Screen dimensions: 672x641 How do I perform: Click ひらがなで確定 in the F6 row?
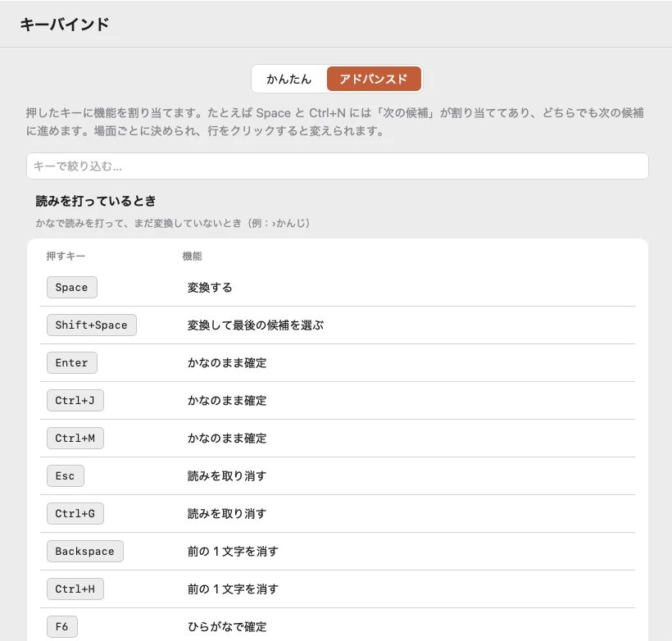tap(227, 627)
